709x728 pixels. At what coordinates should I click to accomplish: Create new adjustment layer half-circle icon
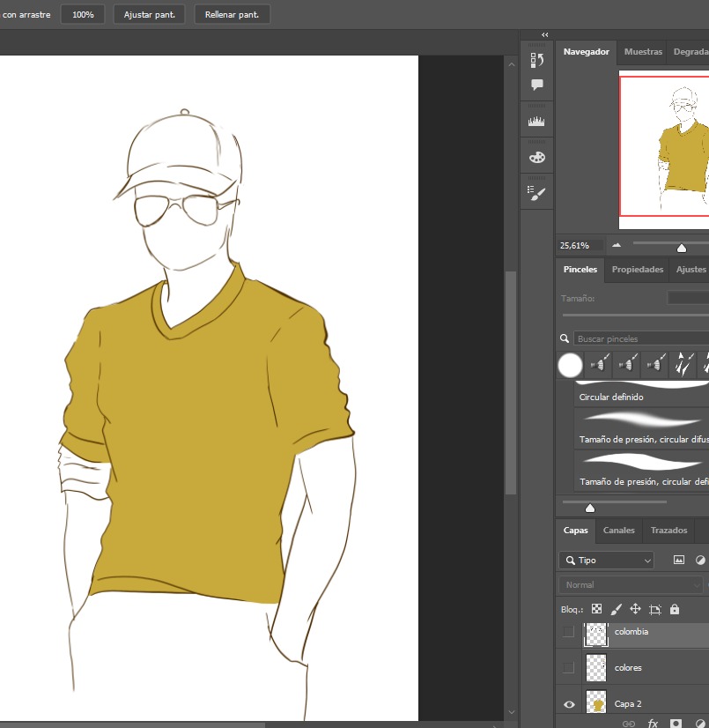pyautogui.click(x=701, y=724)
